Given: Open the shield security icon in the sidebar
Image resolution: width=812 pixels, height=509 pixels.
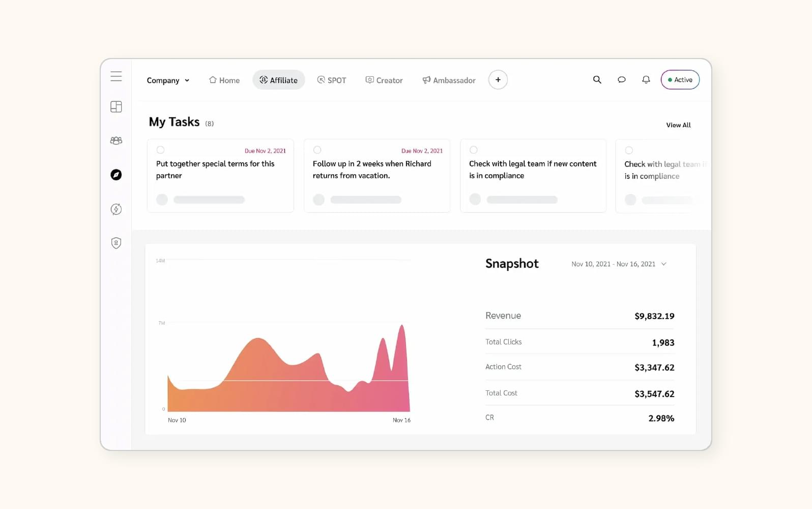Looking at the screenshot, I should (116, 243).
